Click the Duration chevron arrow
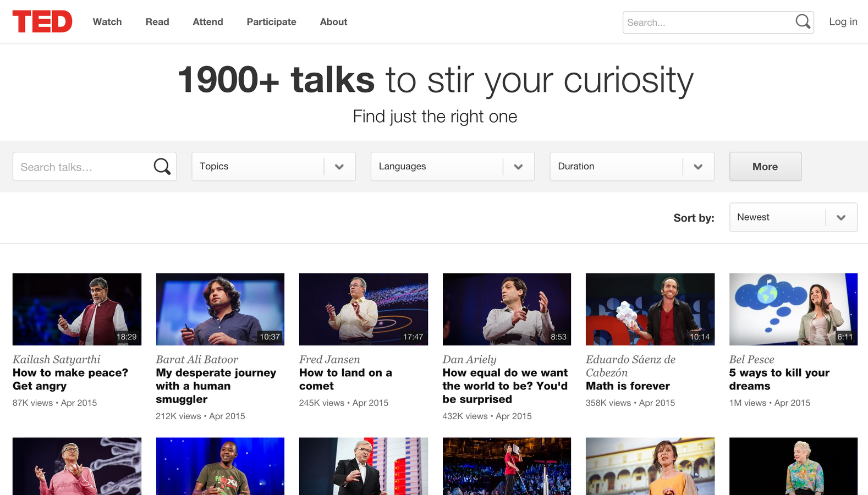Viewport: 868px width, 495px height. click(x=698, y=167)
